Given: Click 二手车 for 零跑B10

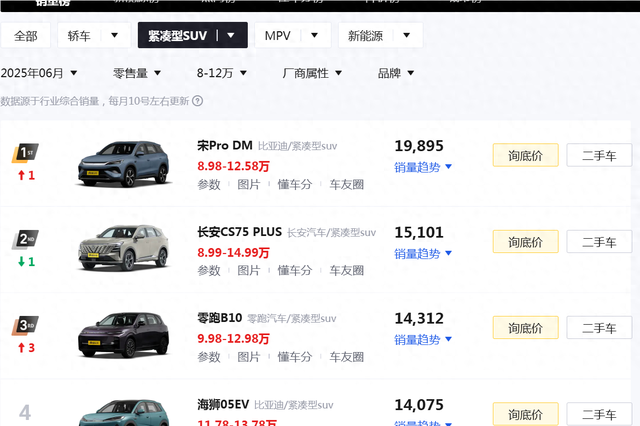Looking at the screenshot, I should click(x=599, y=328).
